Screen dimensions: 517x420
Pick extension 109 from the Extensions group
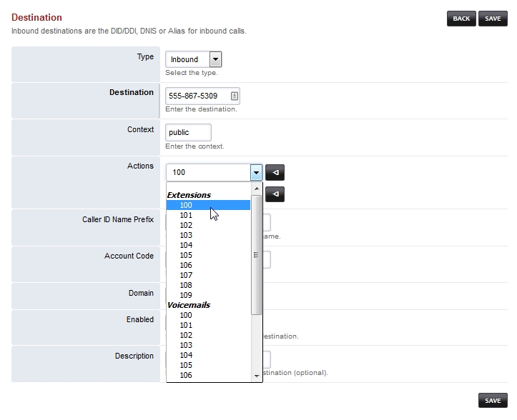(x=186, y=295)
